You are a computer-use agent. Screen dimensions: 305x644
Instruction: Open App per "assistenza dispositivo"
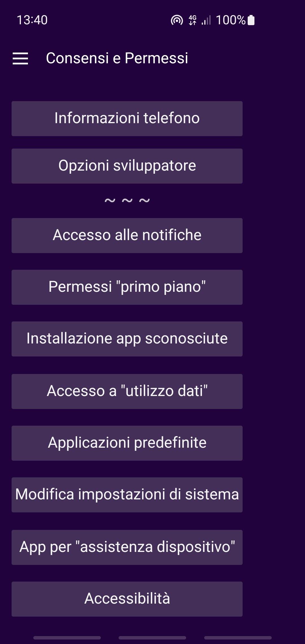pos(127,547)
